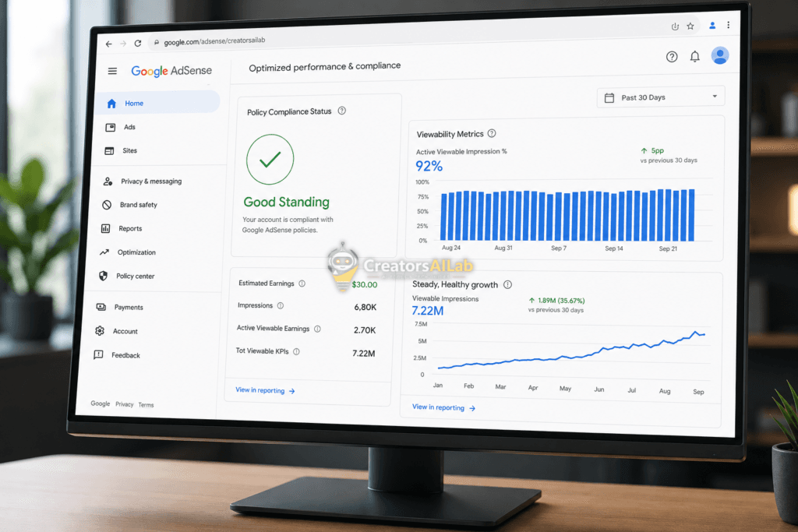This screenshot has width=798, height=532.
Task: Click the Optimized performance & compliance heading
Action: (325, 67)
